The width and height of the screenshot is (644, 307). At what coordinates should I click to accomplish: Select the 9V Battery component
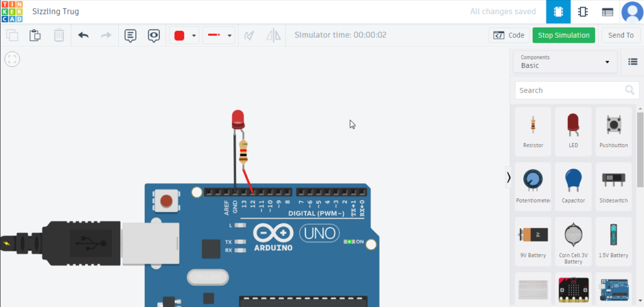(x=533, y=242)
